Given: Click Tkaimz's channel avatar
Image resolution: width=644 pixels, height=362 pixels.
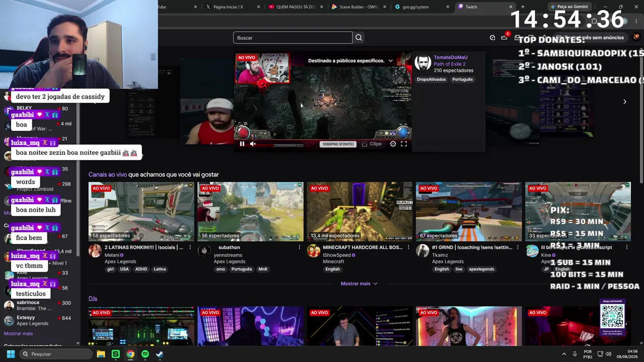Looking at the screenshot, I should click(423, 251).
